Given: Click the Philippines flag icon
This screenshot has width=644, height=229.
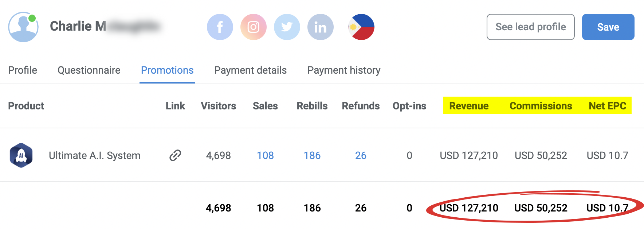Looking at the screenshot, I should coord(361,27).
